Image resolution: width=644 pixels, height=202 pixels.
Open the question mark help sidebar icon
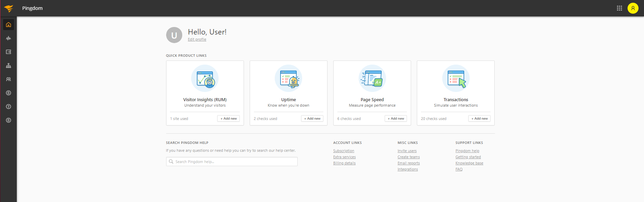pyautogui.click(x=9, y=107)
